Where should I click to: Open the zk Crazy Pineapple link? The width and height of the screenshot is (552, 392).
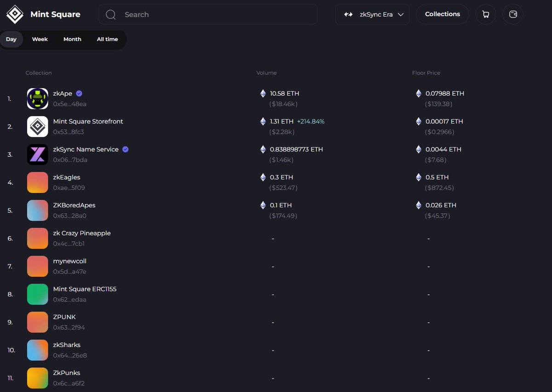pyautogui.click(x=82, y=233)
